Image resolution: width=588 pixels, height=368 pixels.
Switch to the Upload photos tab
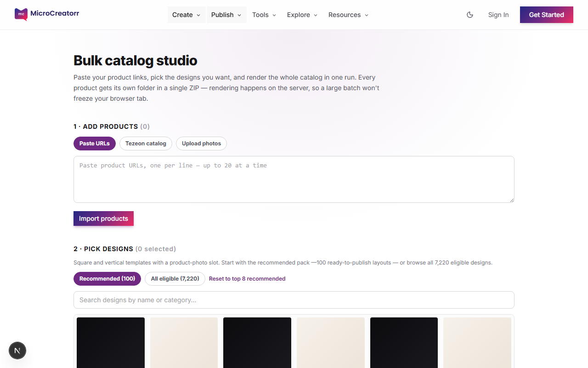click(201, 144)
